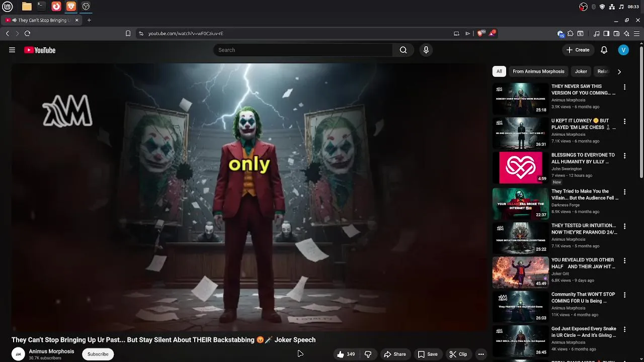This screenshot has width=644, height=362.
Task: Open options for 'Community That WON'T STOP' video
Action: [624, 295]
